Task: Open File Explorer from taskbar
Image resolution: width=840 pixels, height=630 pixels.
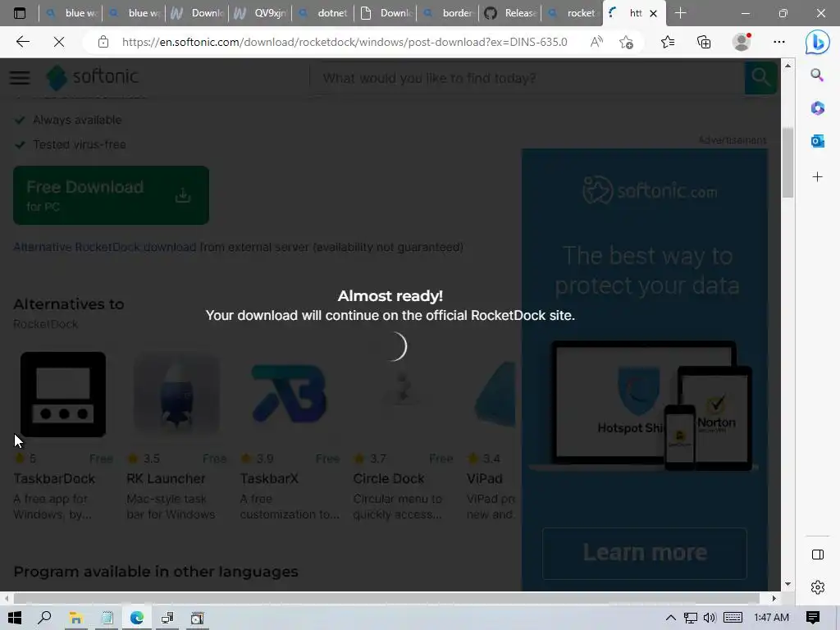Action: 75,619
